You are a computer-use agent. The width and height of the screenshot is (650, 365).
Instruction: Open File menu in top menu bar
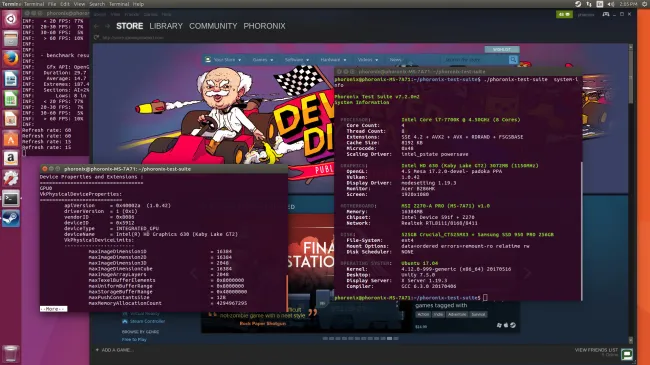point(52,4)
